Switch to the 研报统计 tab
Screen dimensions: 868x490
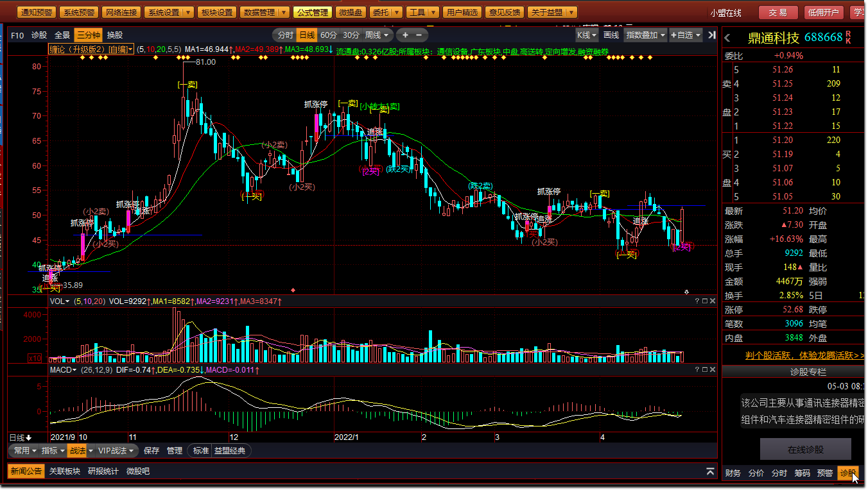pyautogui.click(x=103, y=471)
